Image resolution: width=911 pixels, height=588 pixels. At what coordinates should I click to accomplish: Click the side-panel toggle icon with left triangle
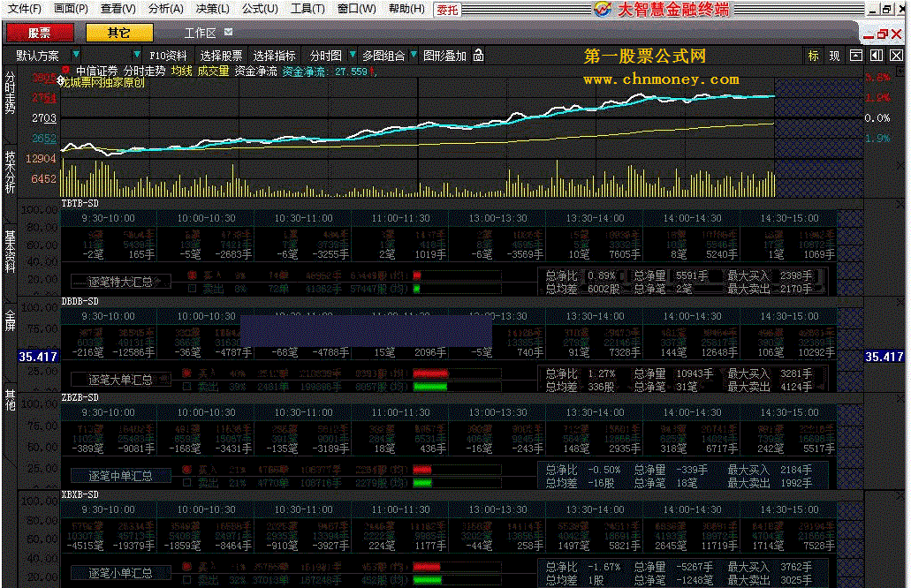877,55
